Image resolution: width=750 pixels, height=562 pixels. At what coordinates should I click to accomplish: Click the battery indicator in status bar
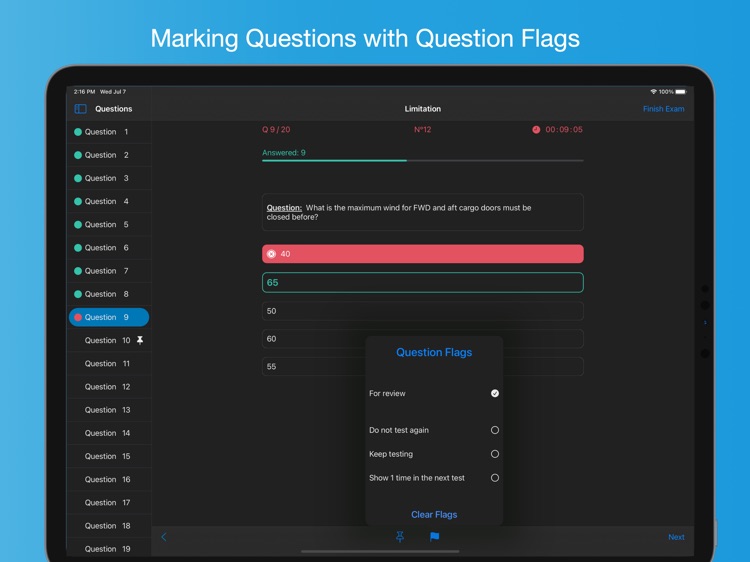point(681,92)
